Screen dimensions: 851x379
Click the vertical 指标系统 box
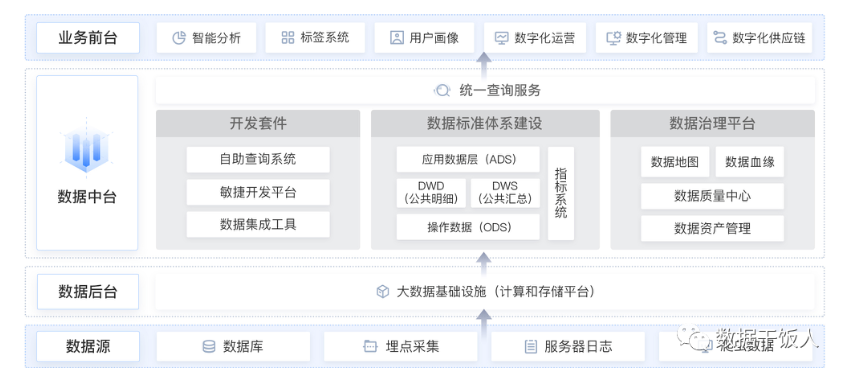(x=561, y=193)
